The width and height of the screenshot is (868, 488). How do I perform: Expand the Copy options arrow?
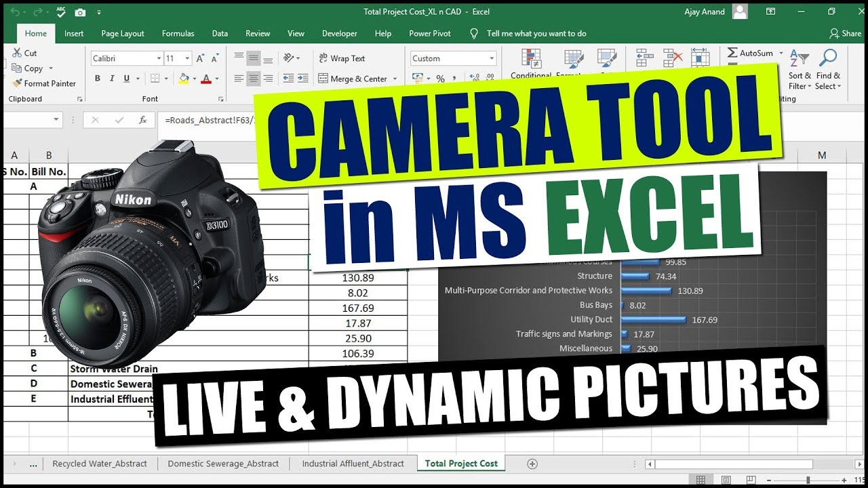[51, 68]
